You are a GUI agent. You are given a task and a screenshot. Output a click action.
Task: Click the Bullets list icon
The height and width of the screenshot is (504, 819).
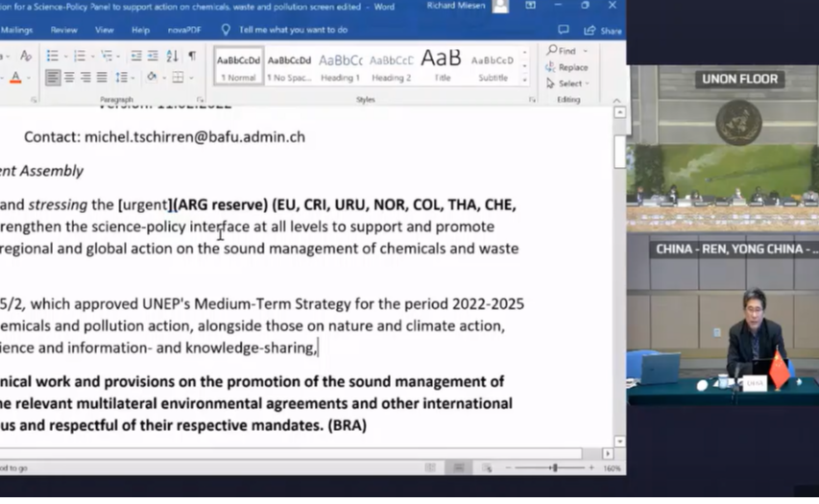(x=53, y=56)
